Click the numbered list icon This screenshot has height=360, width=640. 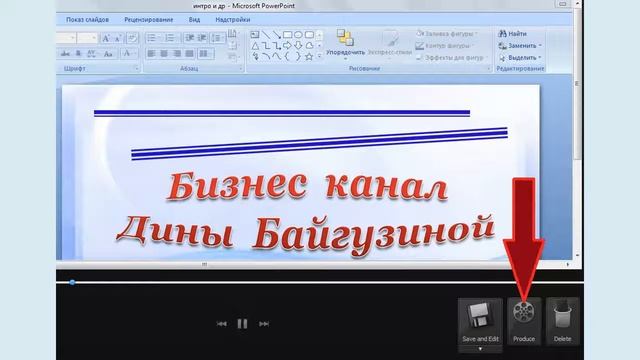pyautogui.click(x=170, y=38)
